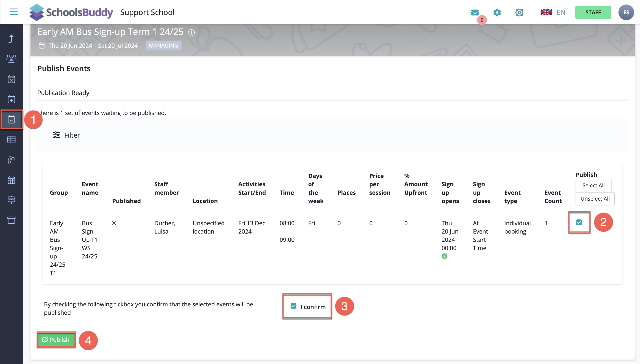This screenshot has height=364, width=640.
Task: Open the table list sidebar icon
Action: [x=11, y=139]
